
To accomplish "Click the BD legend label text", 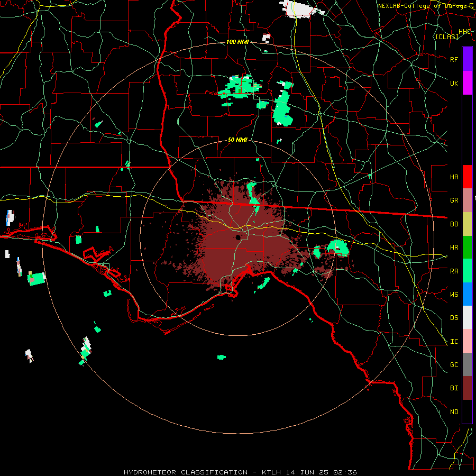I will (x=454, y=224).
